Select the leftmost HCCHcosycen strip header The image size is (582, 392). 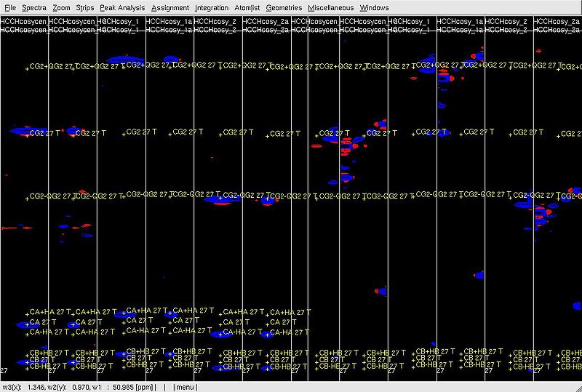24,22
